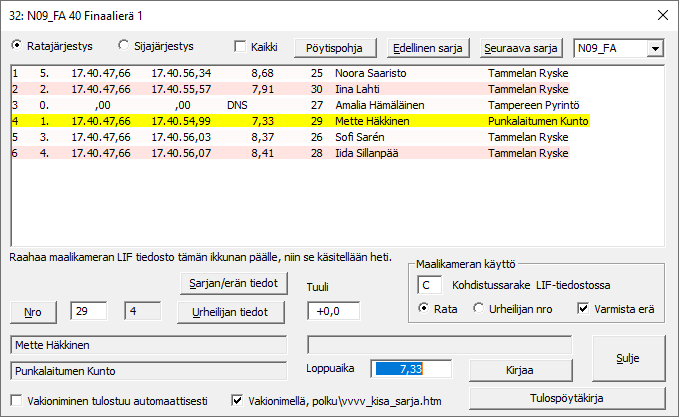The height and width of the screenshot is (417, 679).
Task: Select the Amalia Hämäläinen DNS row
Action: click(x=300, y=105)
